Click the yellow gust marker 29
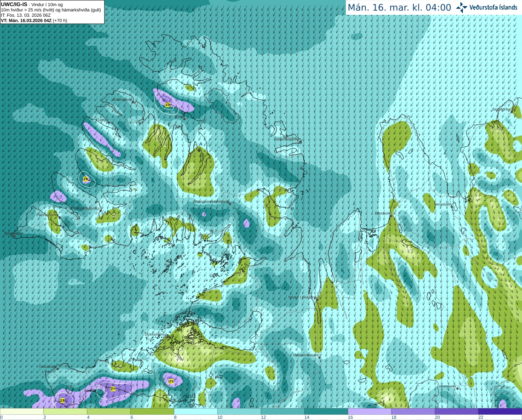Screen dimensions: 522x420 pyautogui.click(x=85, y=179)
